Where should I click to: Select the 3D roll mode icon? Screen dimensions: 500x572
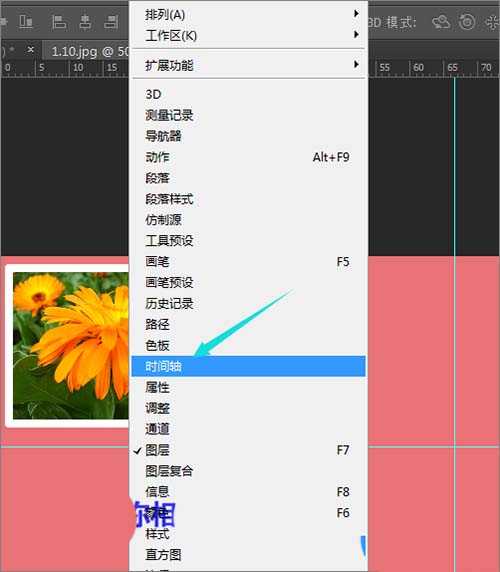(467, 22)
